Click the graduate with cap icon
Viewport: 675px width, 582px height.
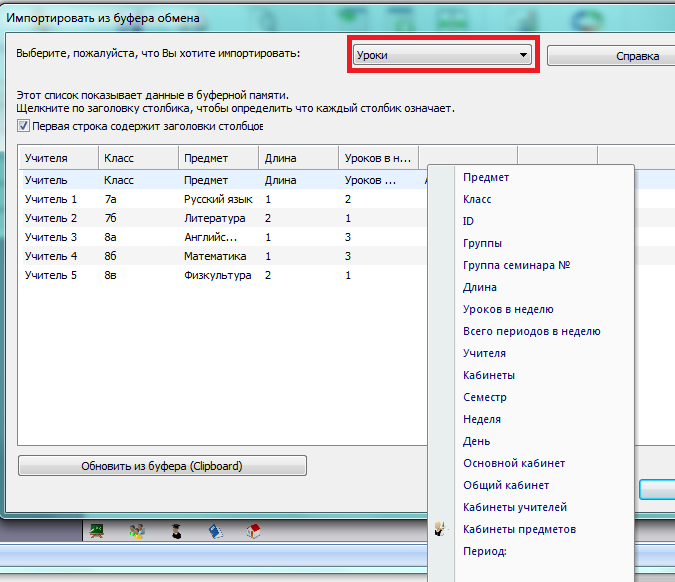[175, 530]
